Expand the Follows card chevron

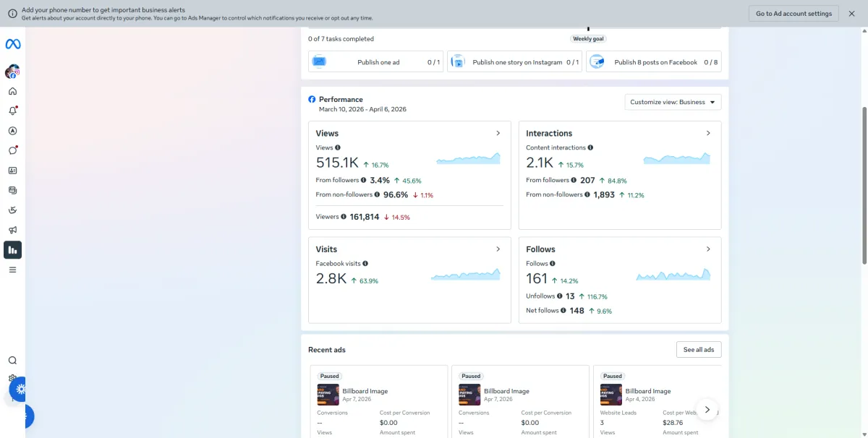pos(708,249)
